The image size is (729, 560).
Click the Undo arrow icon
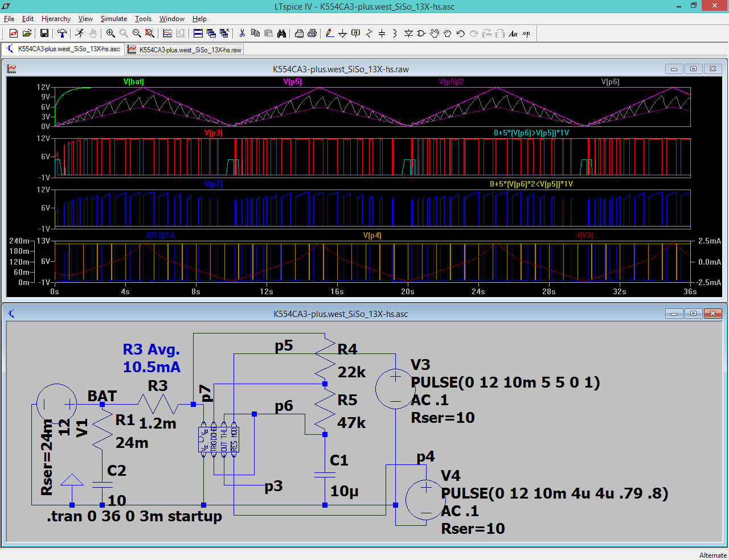coord(461,34)
